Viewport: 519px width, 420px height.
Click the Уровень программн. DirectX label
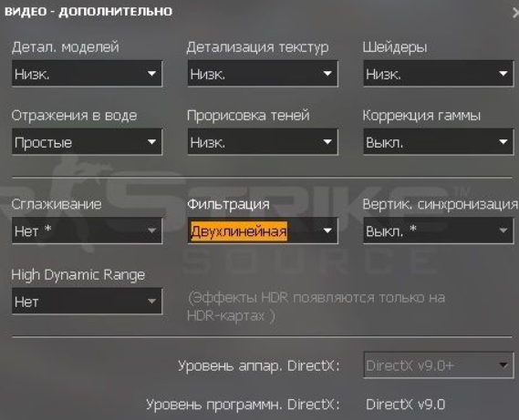243,405
